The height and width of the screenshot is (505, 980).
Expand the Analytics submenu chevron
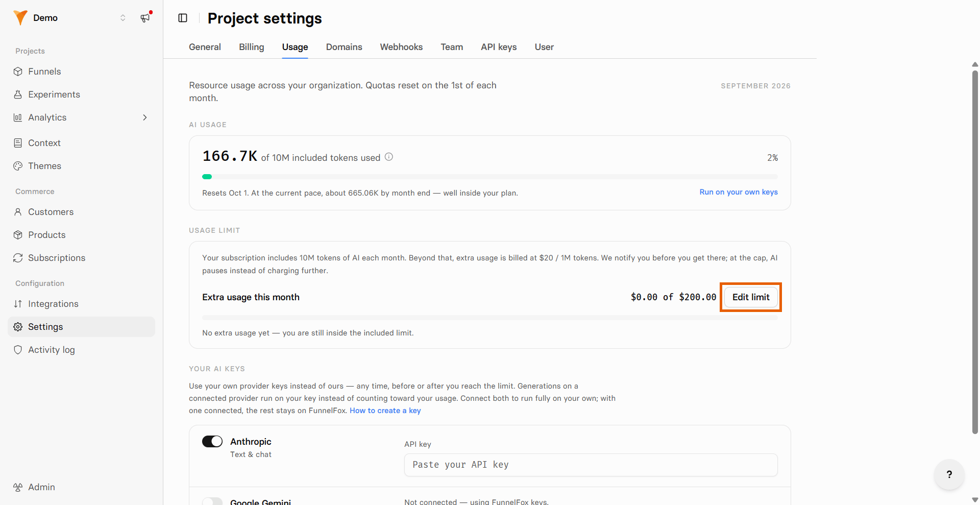145,117
